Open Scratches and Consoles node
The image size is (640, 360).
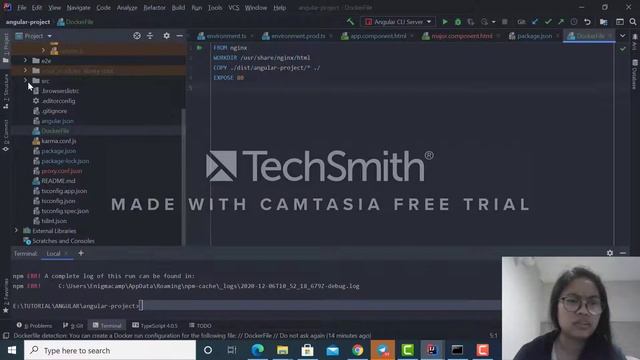click(x=63, y=241)
